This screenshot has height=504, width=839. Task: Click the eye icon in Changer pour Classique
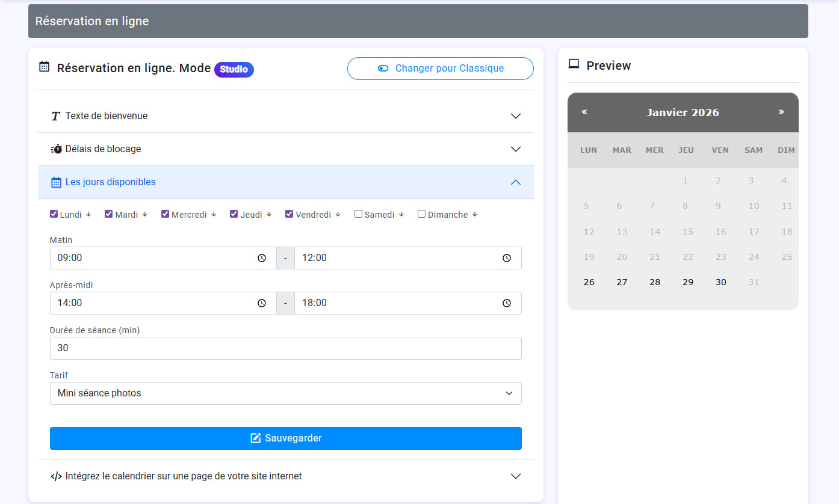point(383,68)
